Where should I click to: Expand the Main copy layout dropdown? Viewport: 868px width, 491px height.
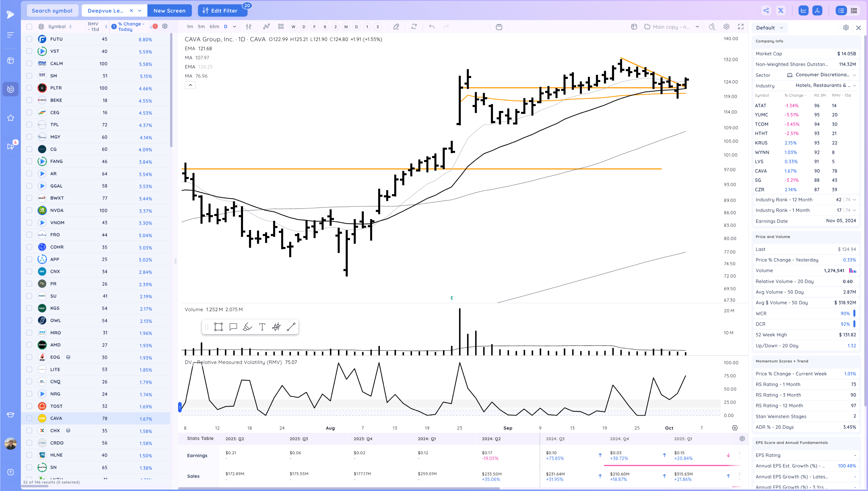click(697, 27)
